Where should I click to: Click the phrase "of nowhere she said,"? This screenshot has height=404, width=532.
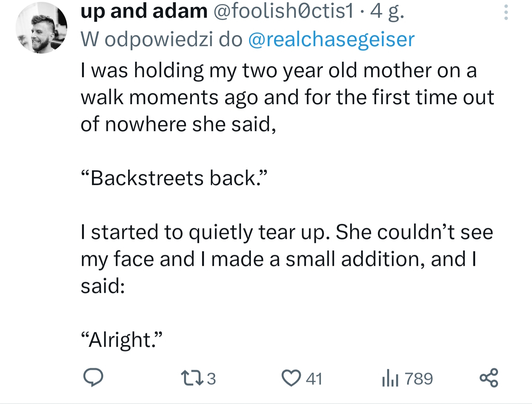point(178,124)
